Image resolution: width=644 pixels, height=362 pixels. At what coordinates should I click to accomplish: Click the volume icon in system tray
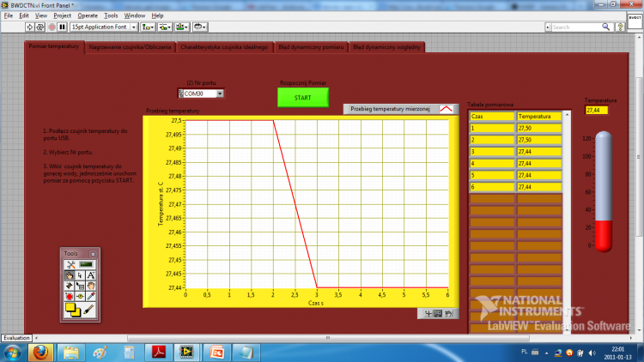[x=592, y=353]
